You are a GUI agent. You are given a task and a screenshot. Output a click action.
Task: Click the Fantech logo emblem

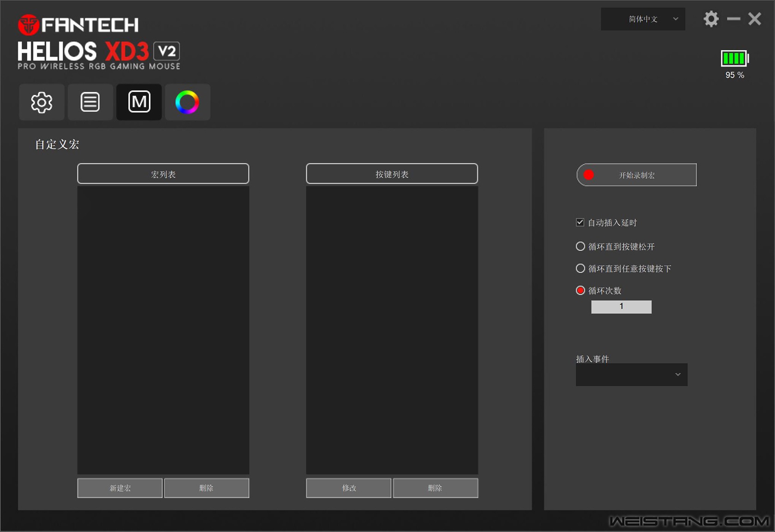click(28, 24)
